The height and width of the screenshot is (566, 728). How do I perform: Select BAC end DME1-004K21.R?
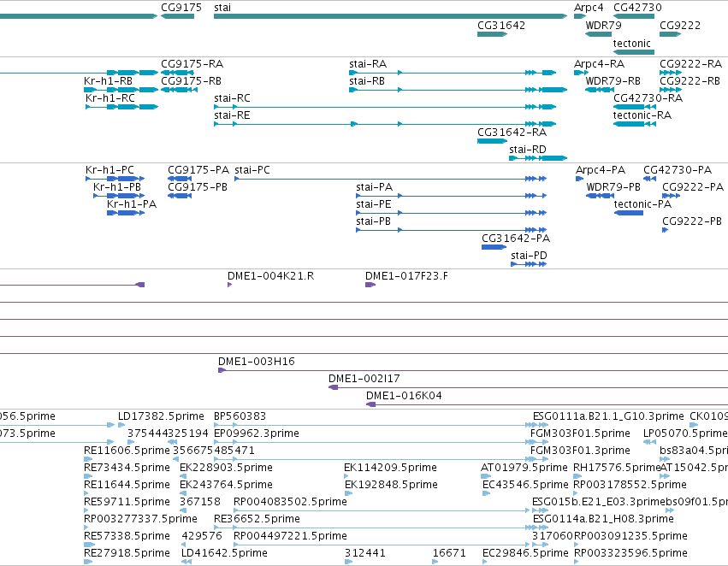click(230, 285)
